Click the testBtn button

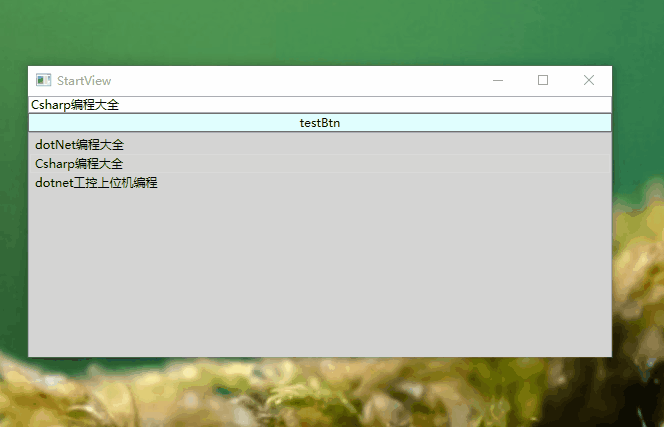pos(320,123)
